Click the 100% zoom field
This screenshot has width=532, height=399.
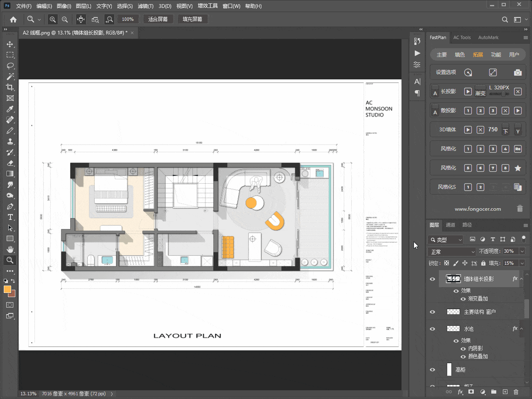(128, 19)
